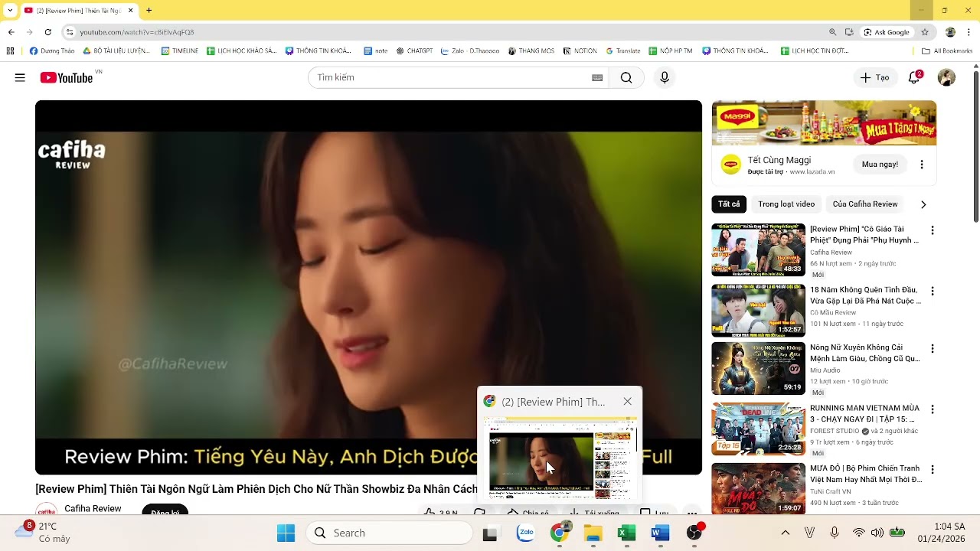
Task: Click the Mua ngay! ad button
Action: coord(880,165)
